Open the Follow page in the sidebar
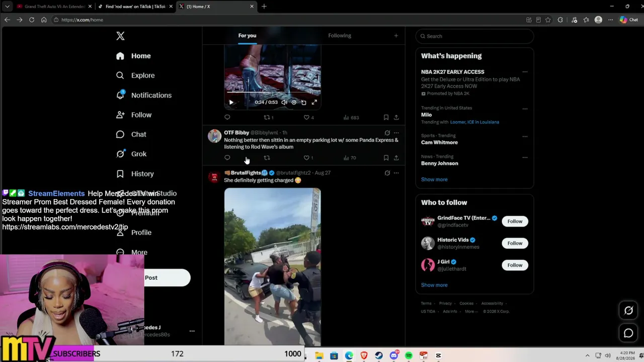Viewport: 644px width, 362px height. [x=134, y=115]
